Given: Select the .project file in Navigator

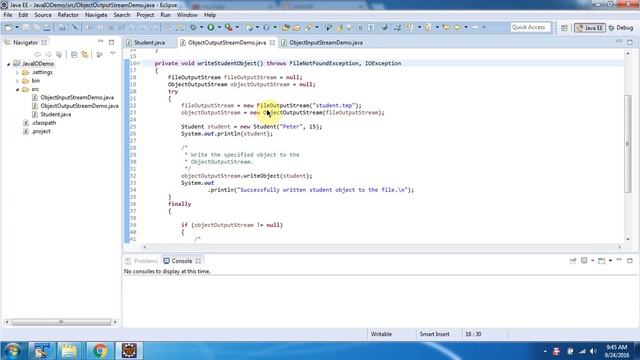Looking at the screenshot, I should 41,131.
